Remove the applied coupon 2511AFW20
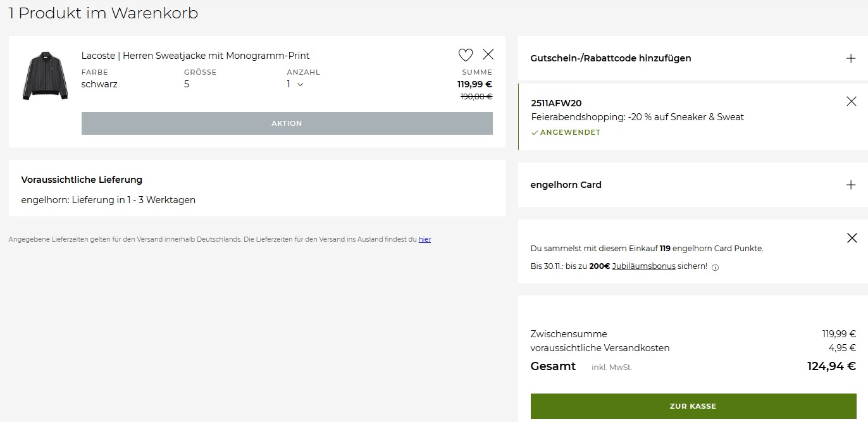868x422 pixels. (851, 101)
